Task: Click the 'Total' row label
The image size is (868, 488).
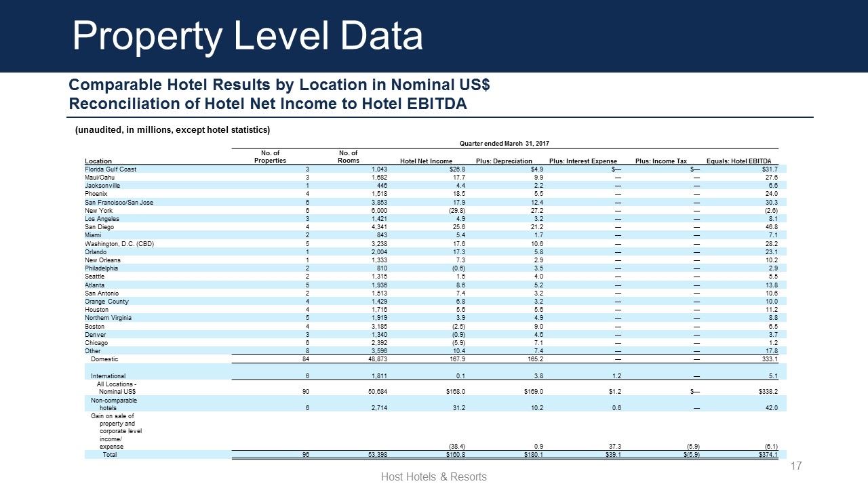Action: point(110,455)
